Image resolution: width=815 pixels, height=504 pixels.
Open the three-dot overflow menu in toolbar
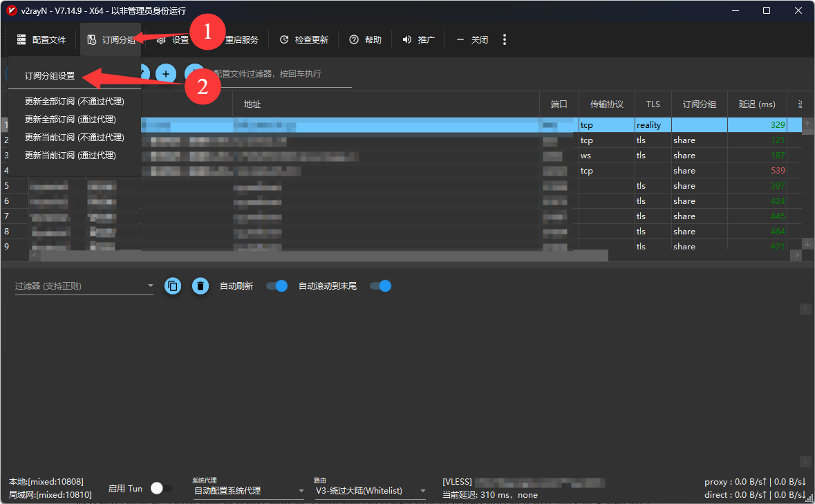point(505,39)
